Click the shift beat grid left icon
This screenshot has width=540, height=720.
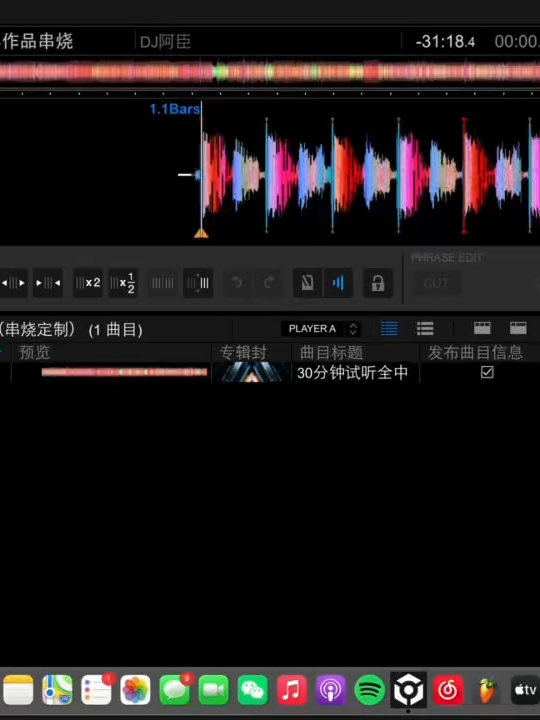point(12,283)
